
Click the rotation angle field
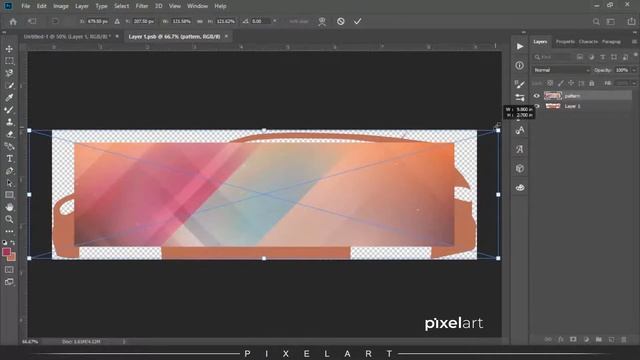click(259, 21)
